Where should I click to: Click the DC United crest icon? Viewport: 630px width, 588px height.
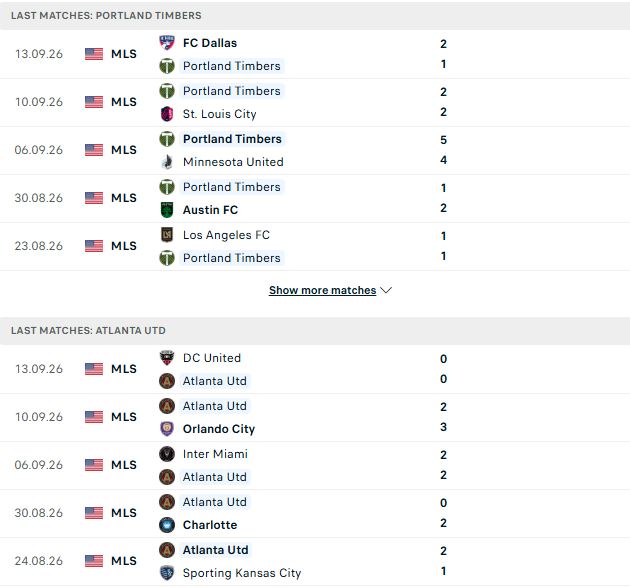(167, 358)
